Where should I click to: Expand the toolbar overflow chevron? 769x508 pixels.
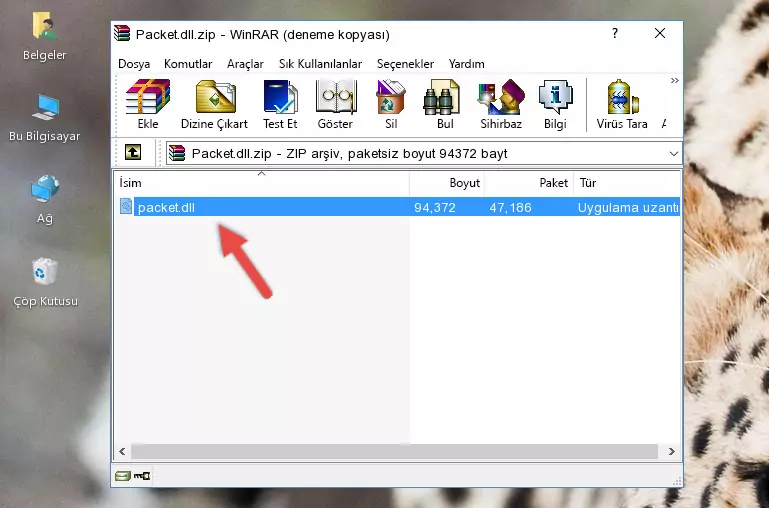point(675,80)
